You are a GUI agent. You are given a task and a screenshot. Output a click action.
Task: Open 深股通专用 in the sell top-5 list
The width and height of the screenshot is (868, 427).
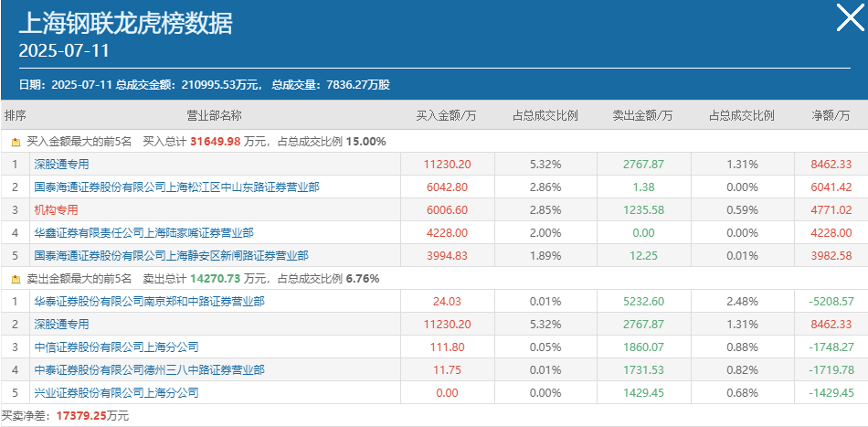coord(61,324)
